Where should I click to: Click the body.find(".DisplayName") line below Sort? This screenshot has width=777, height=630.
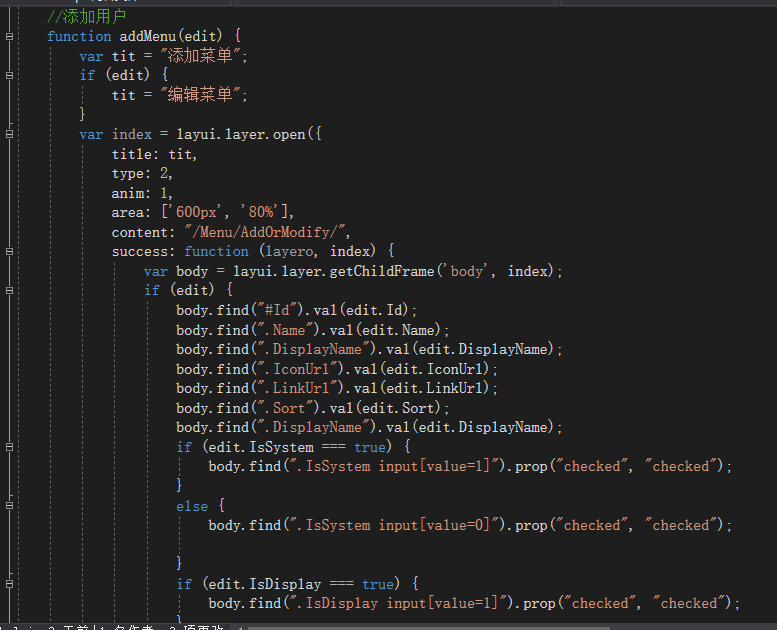[369, 427]
